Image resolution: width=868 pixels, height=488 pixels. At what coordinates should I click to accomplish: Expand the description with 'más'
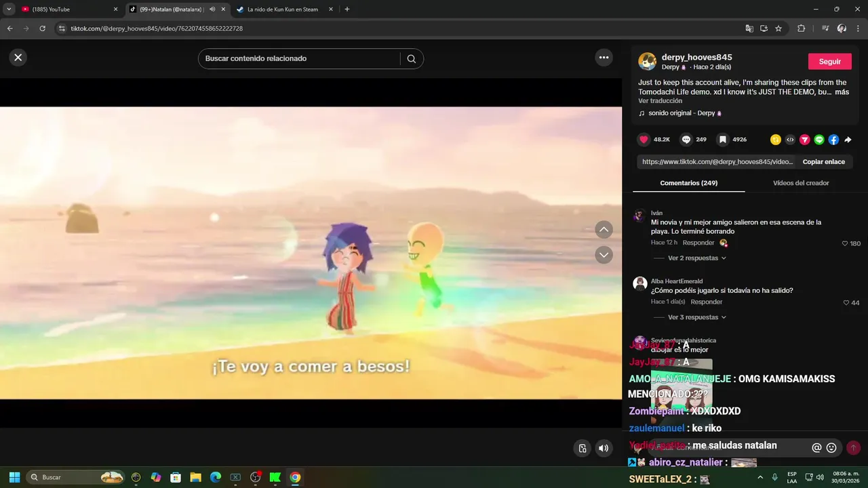coord(842,91)
